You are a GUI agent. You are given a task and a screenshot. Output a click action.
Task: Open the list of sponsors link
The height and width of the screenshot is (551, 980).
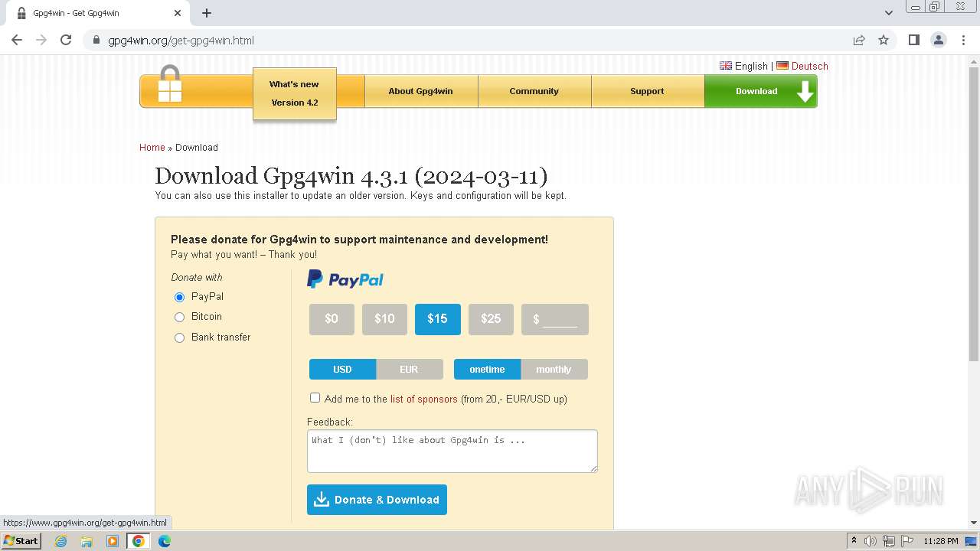(424, 399)
